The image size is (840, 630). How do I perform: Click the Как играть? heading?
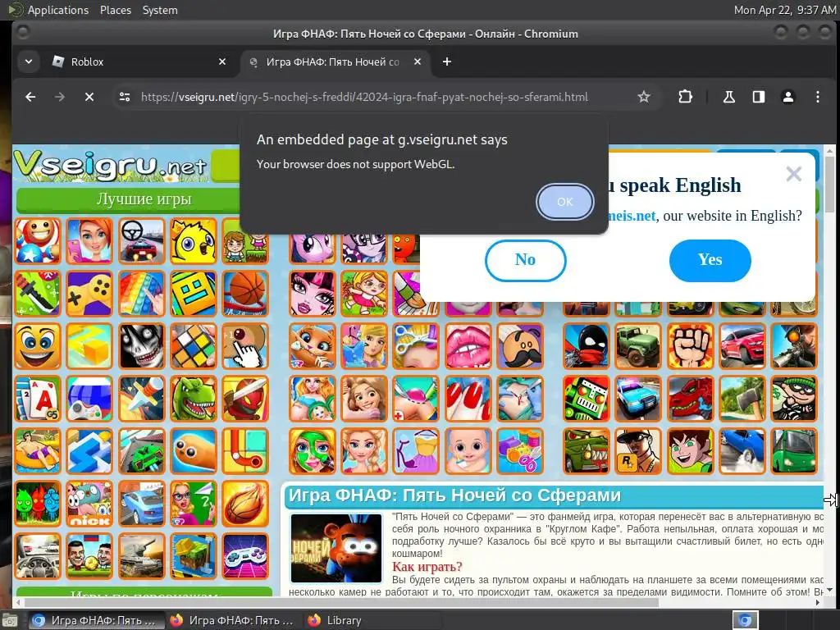coord(427,566)
